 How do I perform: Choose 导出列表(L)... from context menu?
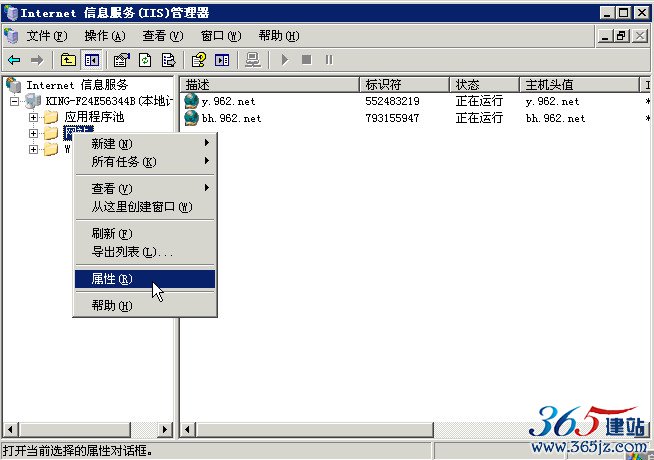[x=145, y=251]
